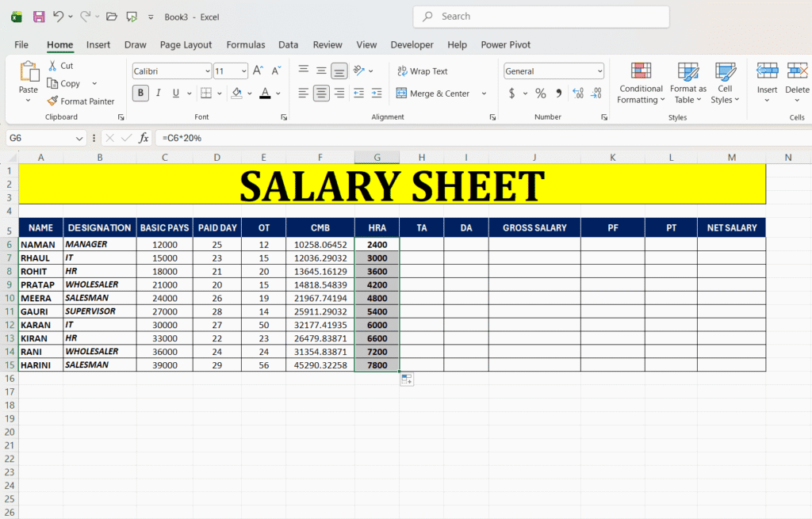Increase font size with the larger A icon

258,71
